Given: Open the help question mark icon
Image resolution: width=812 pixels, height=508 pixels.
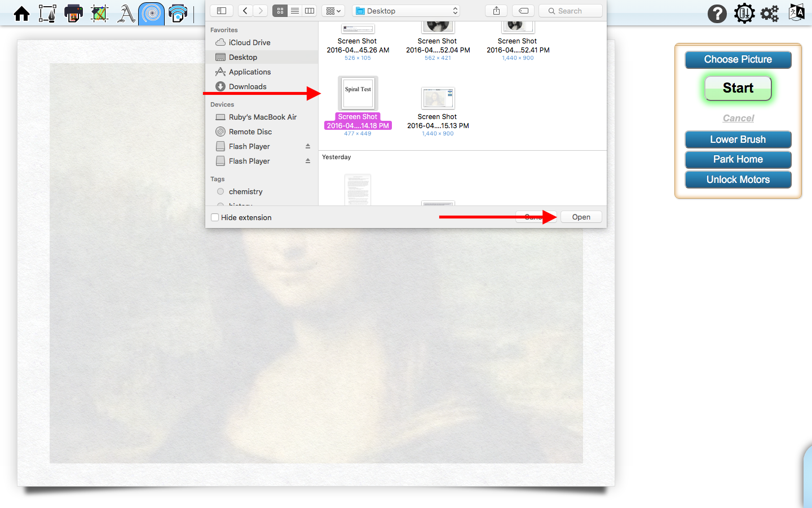Looking at the screenshot, I should [x=717, y=13].
